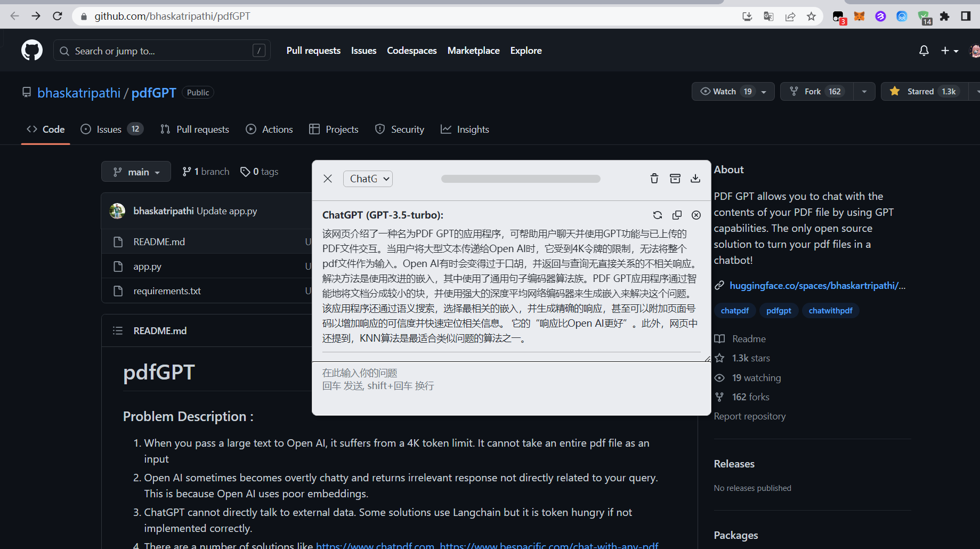Click the share page icon in address bar

click(x=790, y=17)
